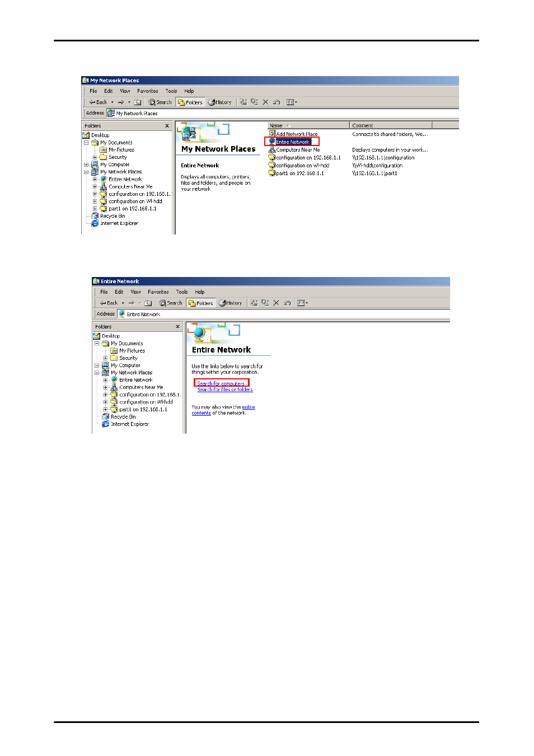Toggle Folders pane button in My Network Places toolbar
The height and width of the screenshot is (756, 534).
point(190,102)
